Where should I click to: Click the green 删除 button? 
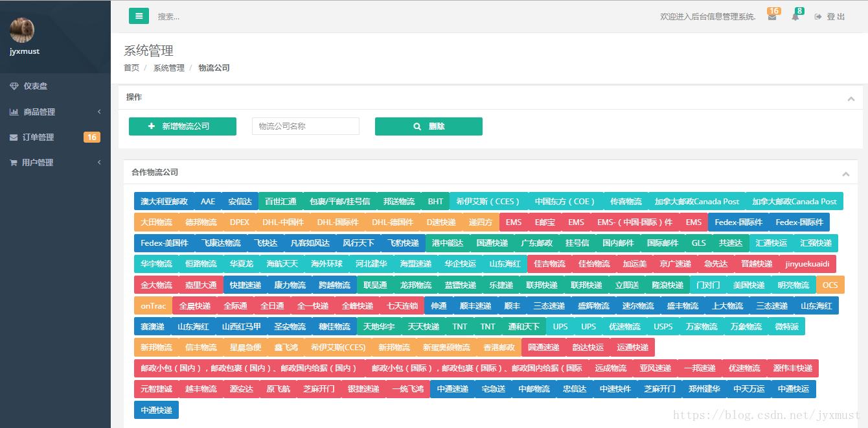click(x=429, y=126)
